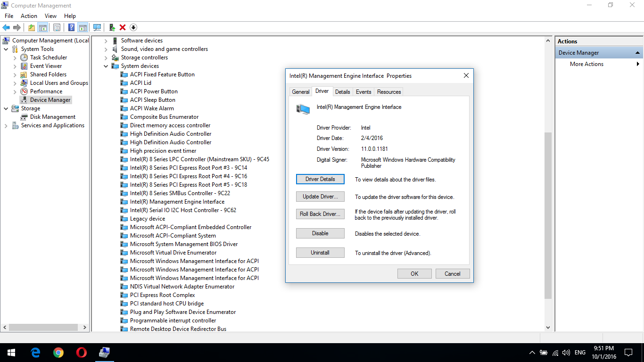Open the Wi-Fi network tray icon

[555, 353]
